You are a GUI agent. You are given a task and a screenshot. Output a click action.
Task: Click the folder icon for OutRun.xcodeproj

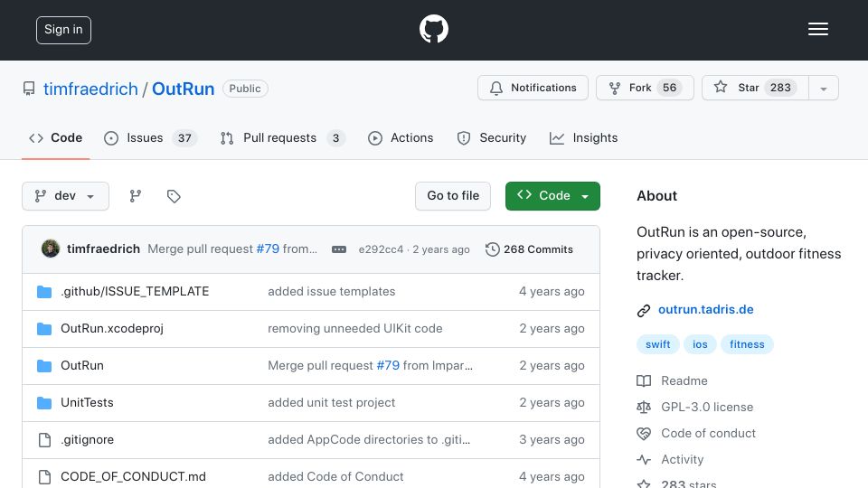[x=44, y=329]
